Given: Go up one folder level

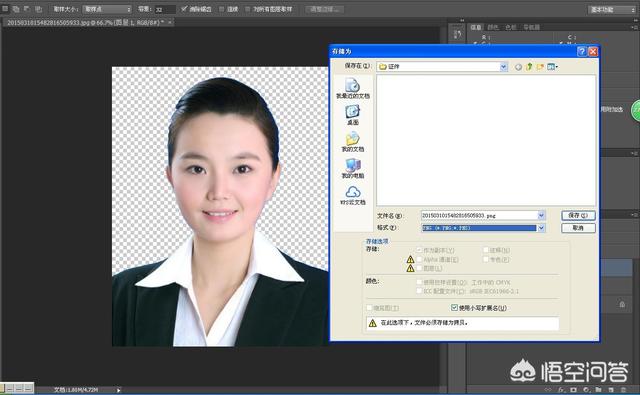Looking at the screenshot, I should click(x=529, y=67).
